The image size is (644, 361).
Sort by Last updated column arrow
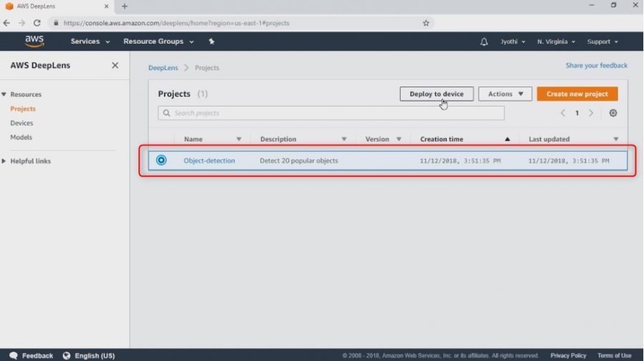(x=615, y=139)
